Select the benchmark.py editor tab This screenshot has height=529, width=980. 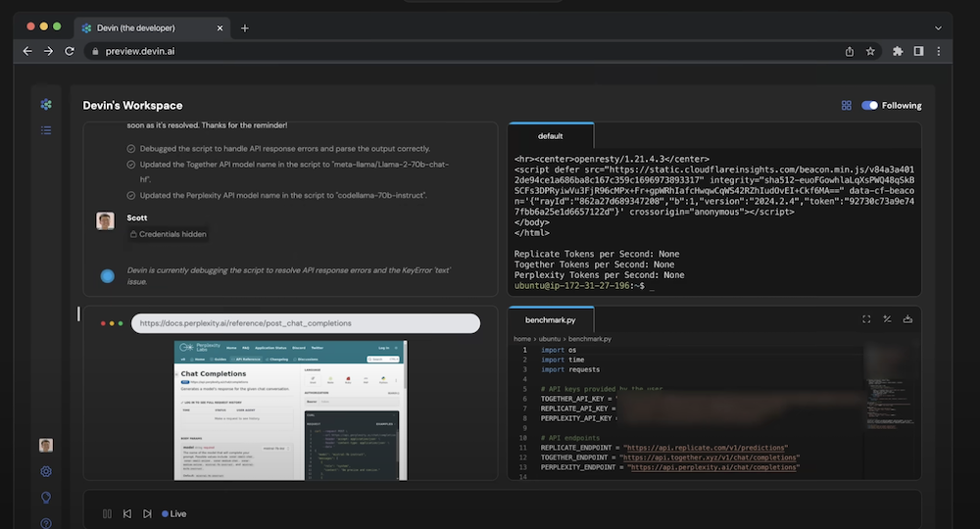pyautogui.click(x=550, y=320)
